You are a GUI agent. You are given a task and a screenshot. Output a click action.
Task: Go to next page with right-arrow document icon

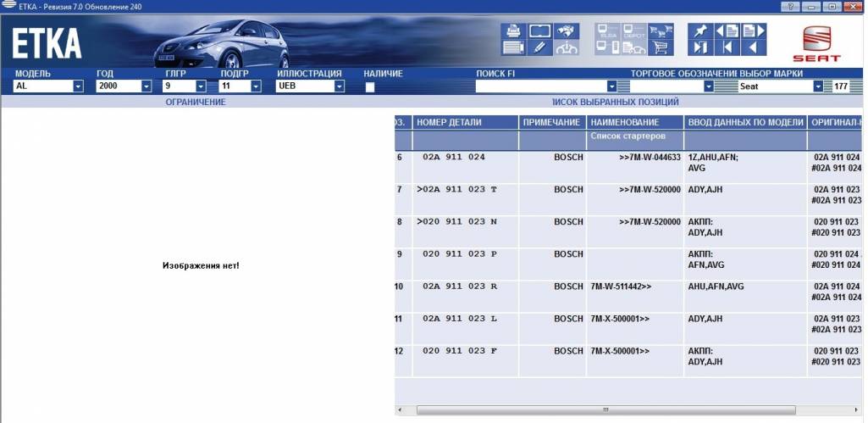coord(752,31)
